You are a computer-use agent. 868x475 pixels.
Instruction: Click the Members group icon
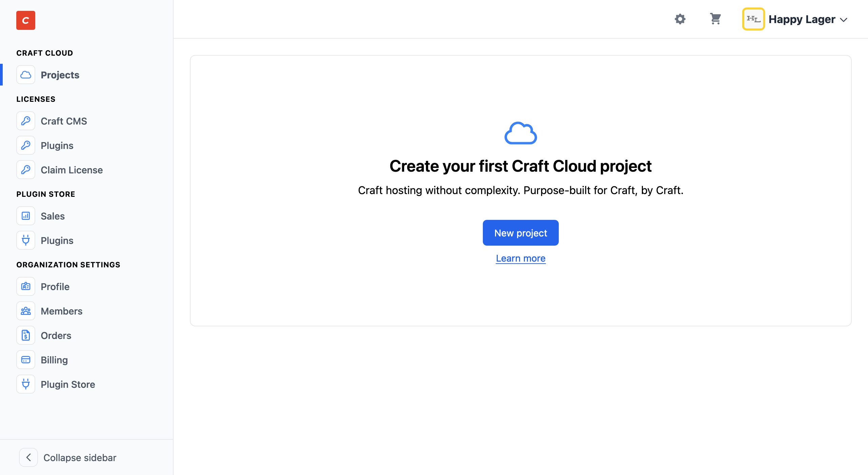(x=25, y=311)
